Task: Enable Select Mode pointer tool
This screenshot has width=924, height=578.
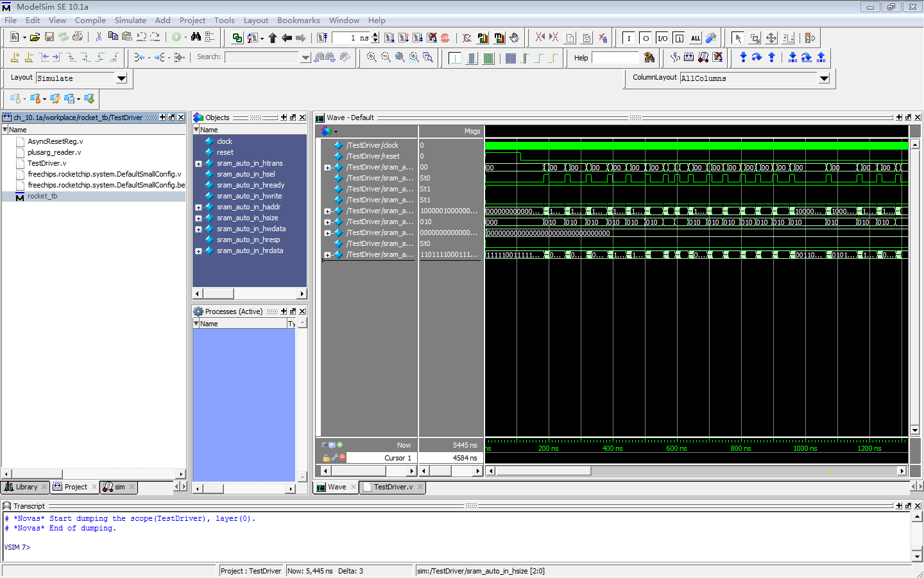Action: click(x=738, y=38)
